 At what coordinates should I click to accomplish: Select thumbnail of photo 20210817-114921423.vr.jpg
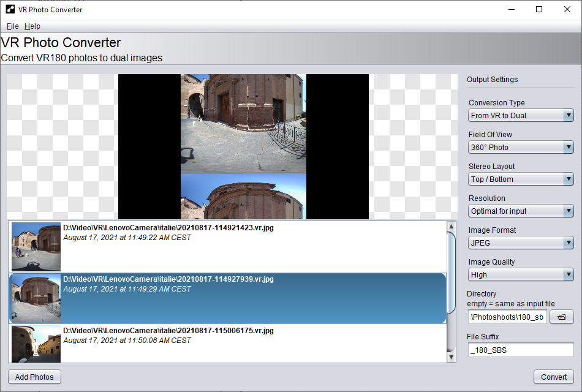click(36, 247)
